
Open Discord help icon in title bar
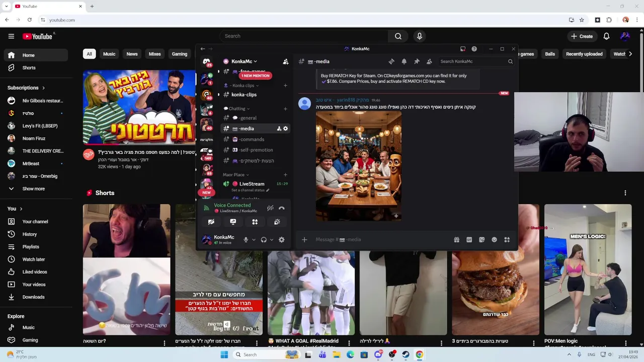tap(474, 49)
